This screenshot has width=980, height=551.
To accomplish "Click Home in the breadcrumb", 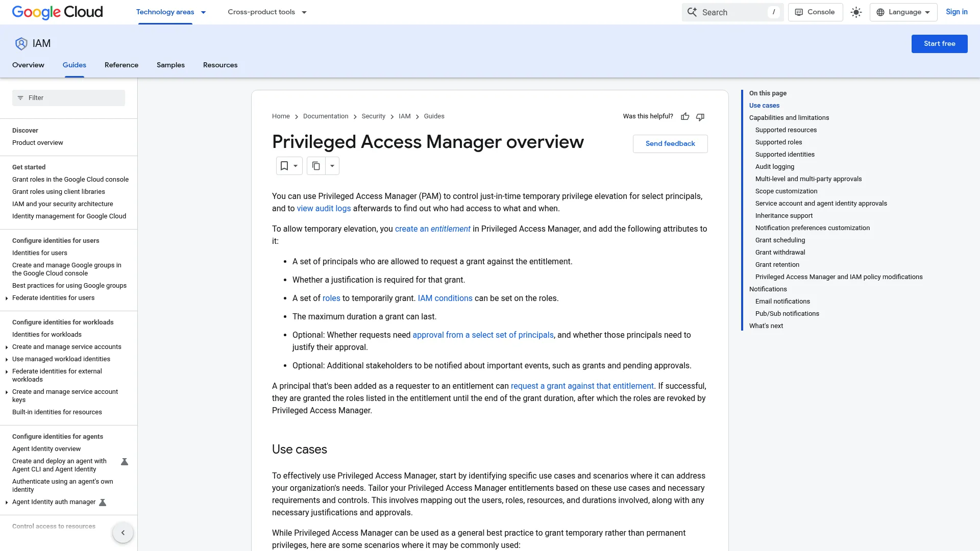I will [281, 116].
